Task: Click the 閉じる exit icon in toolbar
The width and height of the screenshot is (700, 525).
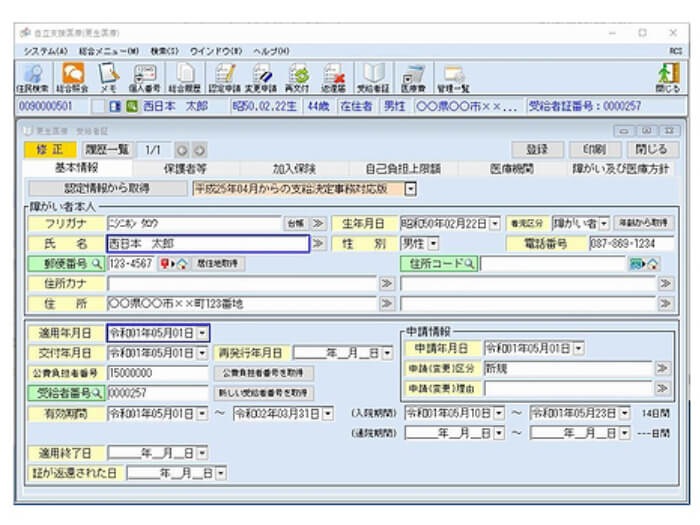Action: coord(668,78)
